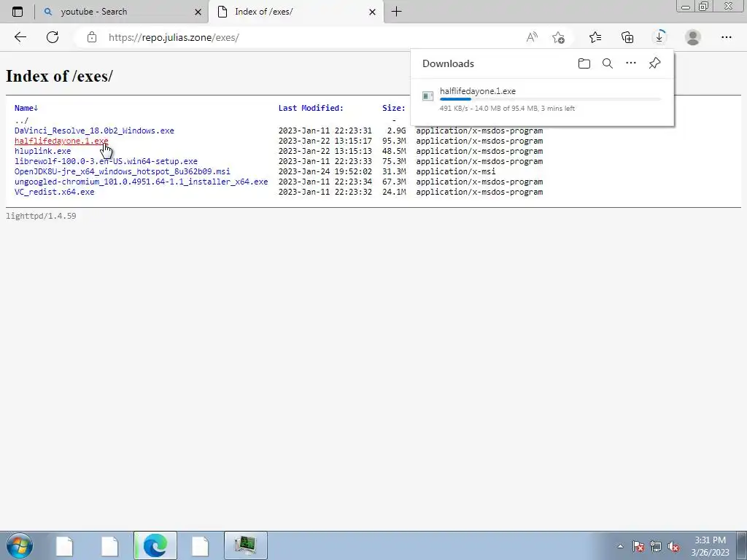Open first blank document taskbar icon
Viewport: 747px width, 560px height.
(x=64, y=545)
